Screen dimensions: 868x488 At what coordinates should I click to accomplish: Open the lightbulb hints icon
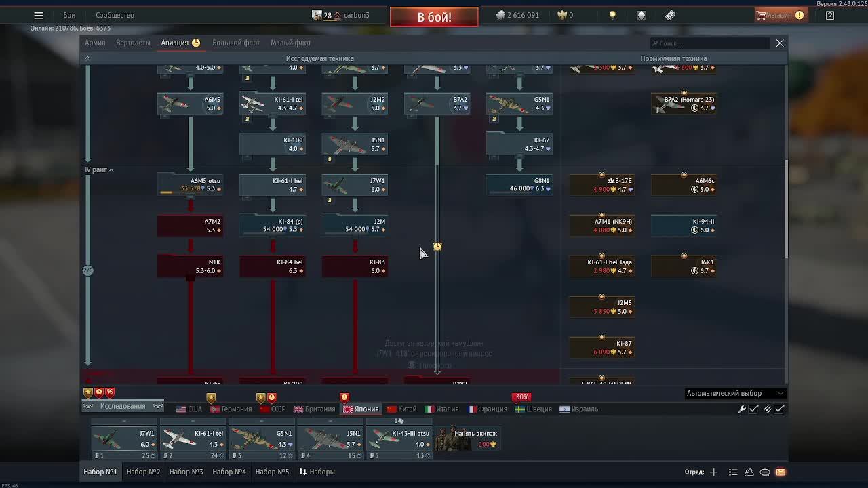pos(612,15)
